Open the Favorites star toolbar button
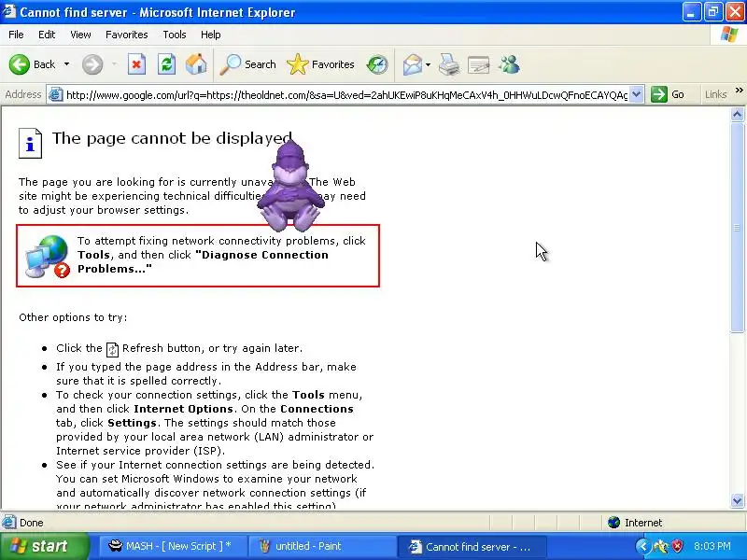This screenshot has width=747, height=560. (320, 64)
